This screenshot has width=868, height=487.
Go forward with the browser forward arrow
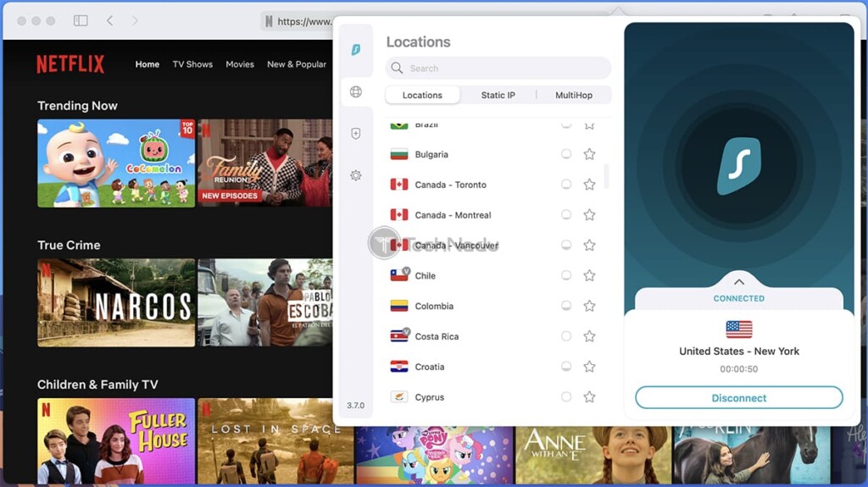135,20
